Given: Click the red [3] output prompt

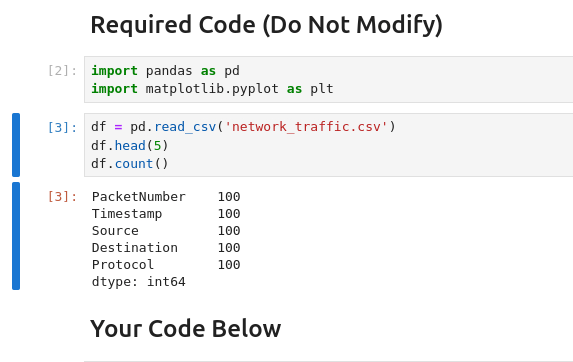Looking at the screenshot, I should click(62, 197).
